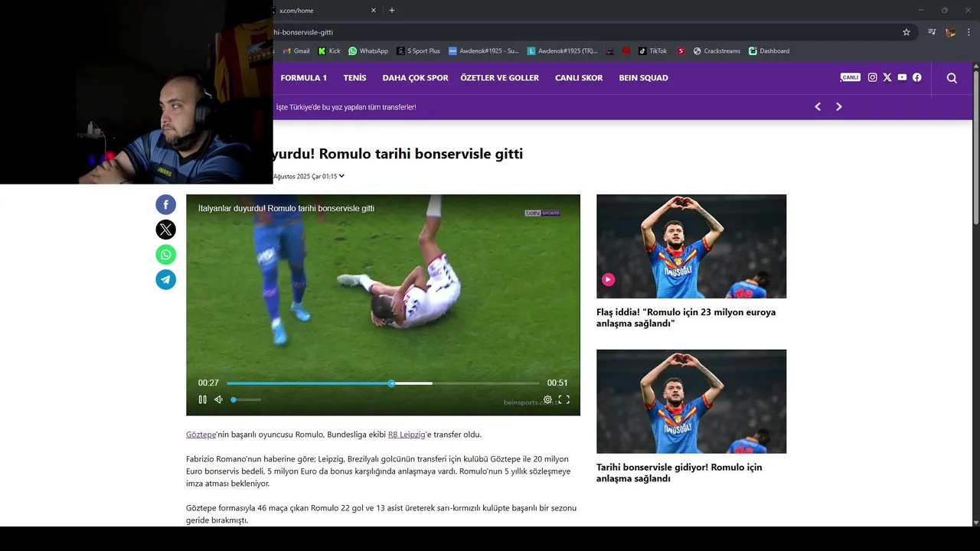This screenshot has height=551, width=980.
Task: Share article on Facebook
Action: coord(165,204)
